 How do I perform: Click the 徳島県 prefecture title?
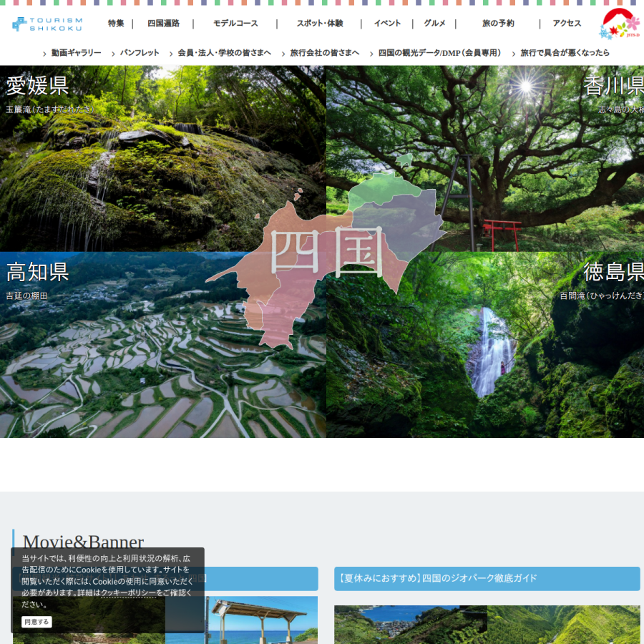(x=614, y=272)
